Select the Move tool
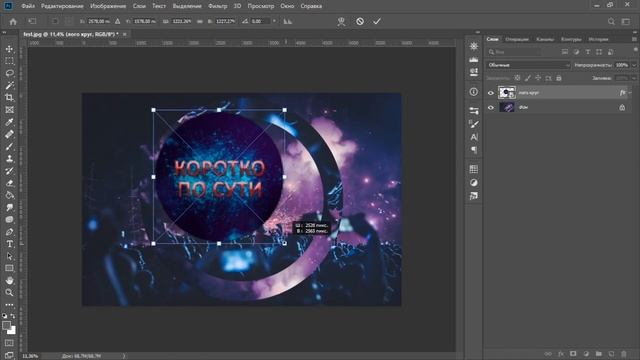 coord(9,49)
